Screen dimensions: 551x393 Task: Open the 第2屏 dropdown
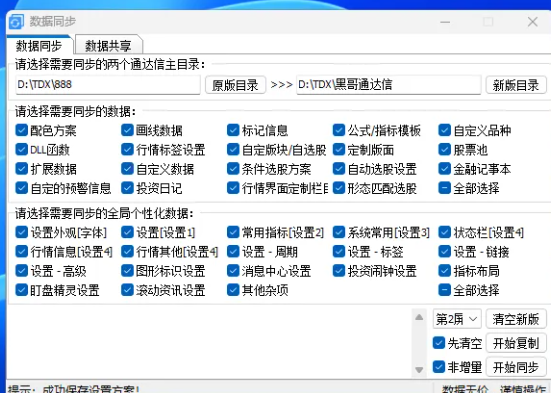click(457, 319)
